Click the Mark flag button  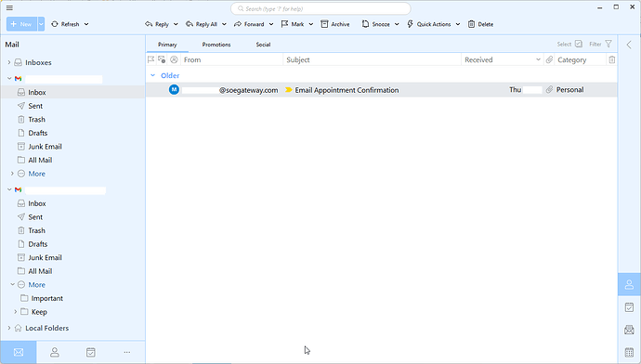tap(293, 24)
